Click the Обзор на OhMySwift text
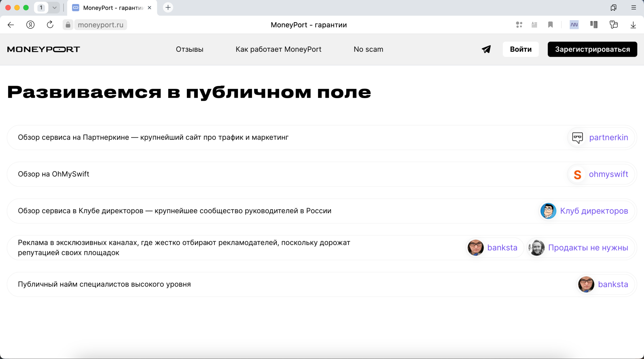The width and height of the screenshot is (644, 359). (54, 174)
